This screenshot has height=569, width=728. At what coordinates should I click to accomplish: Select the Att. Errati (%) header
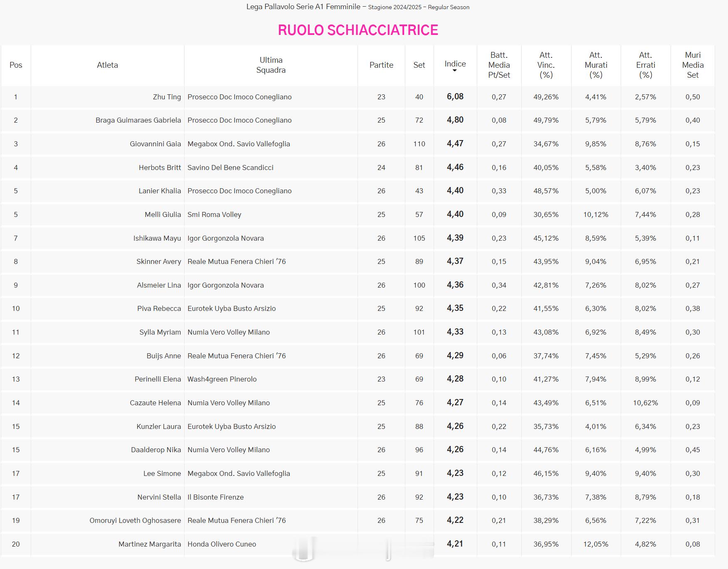[645, 65]
